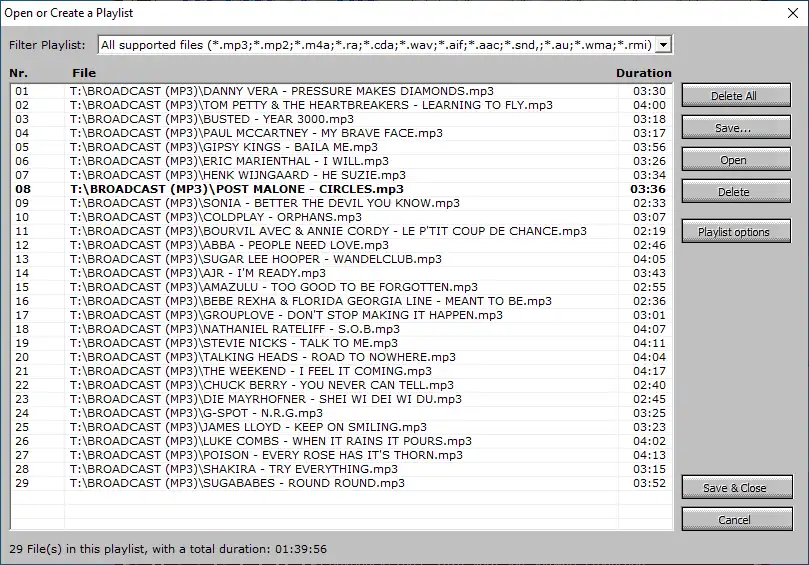The height and width of the screenshot is (565, 809).
Task: Open a playlist with the Open button
Action: coord(736,159)
